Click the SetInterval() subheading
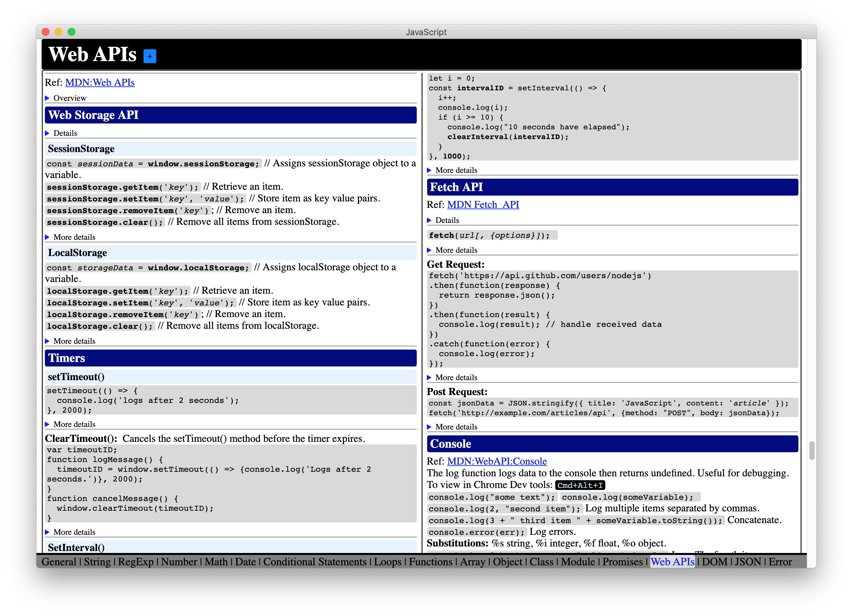Image resolution: width=853 pixels, height=616 pixels. (x=230, y=547)
